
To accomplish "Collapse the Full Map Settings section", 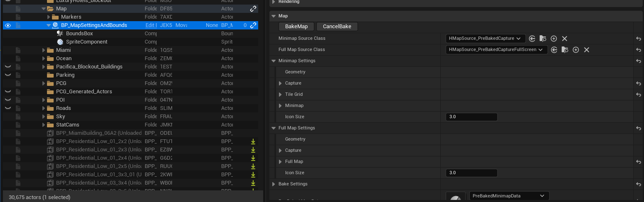I will (x=274, y=128).
